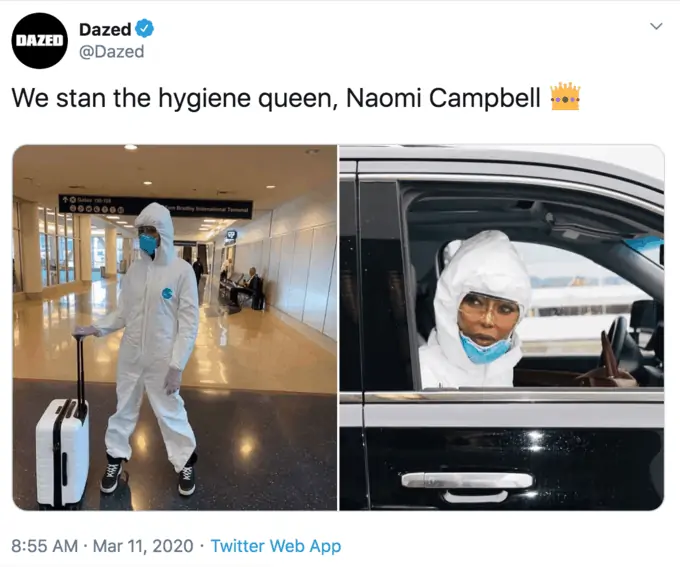Image resolution: width=680 pixels, height=567 pixels.
Task: Open the Dazed profile avatar
Action: pos(40,40)
